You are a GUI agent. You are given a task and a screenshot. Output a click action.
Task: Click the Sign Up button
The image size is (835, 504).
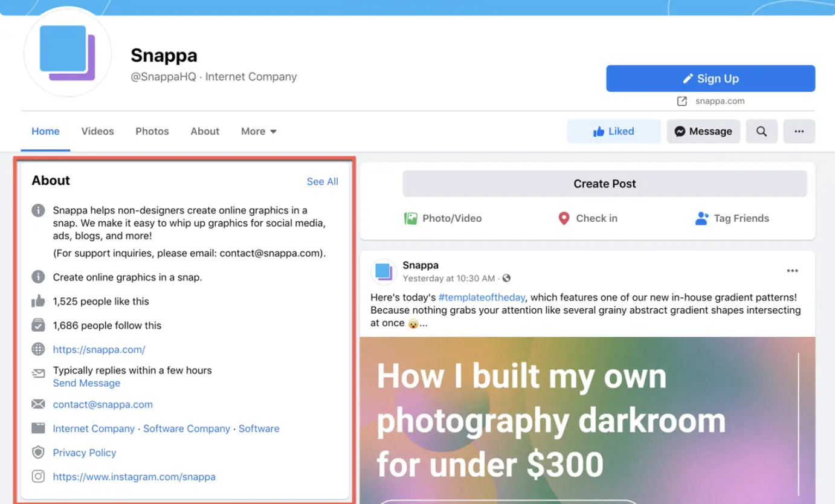click(711, 79)
